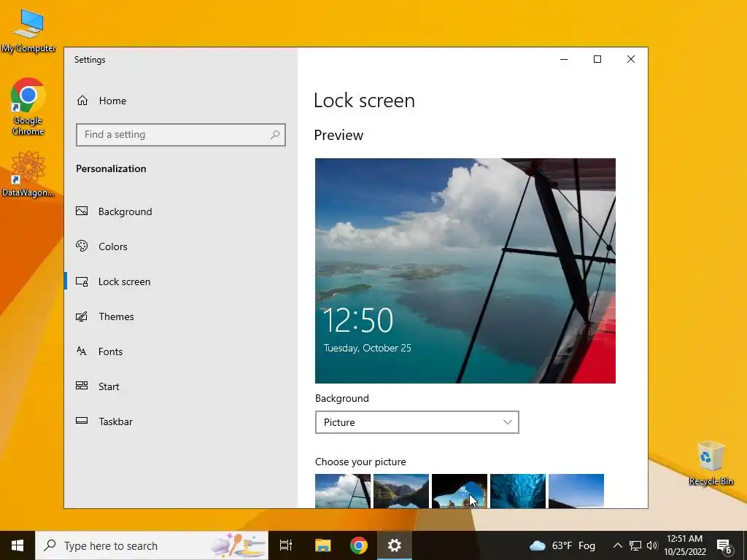Open the Taskbar settings page
Viewport: 747px width, 560px height.
click(180, 421)
